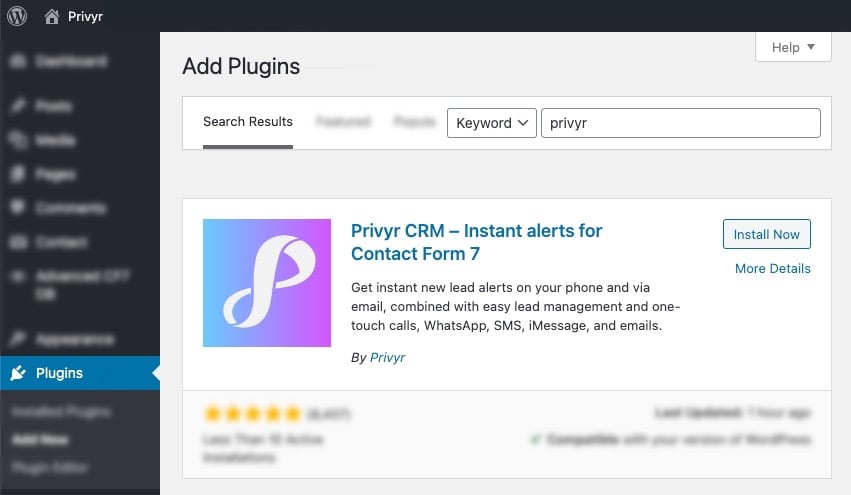Expand the Help panel
This screenshot has height=495, width=851.
794,47
